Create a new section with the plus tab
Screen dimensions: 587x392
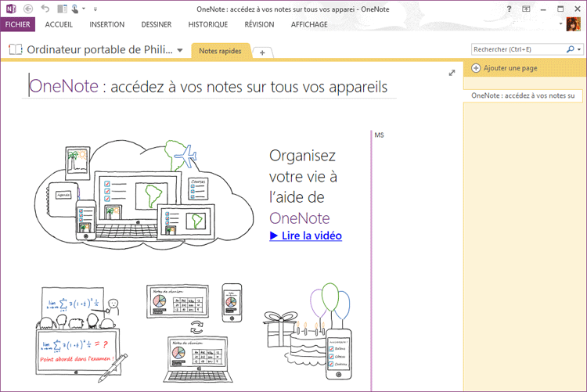pyautogui.click(x=262, y=52)
